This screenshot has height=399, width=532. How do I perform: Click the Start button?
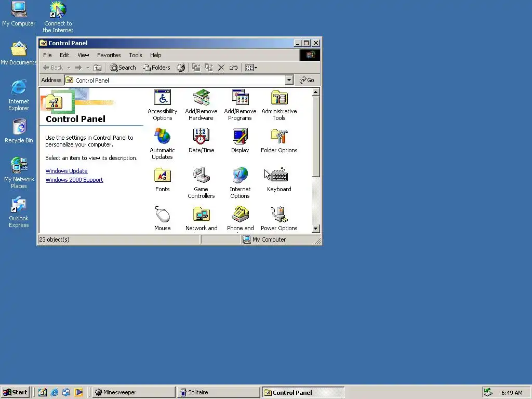pos(15,392)
